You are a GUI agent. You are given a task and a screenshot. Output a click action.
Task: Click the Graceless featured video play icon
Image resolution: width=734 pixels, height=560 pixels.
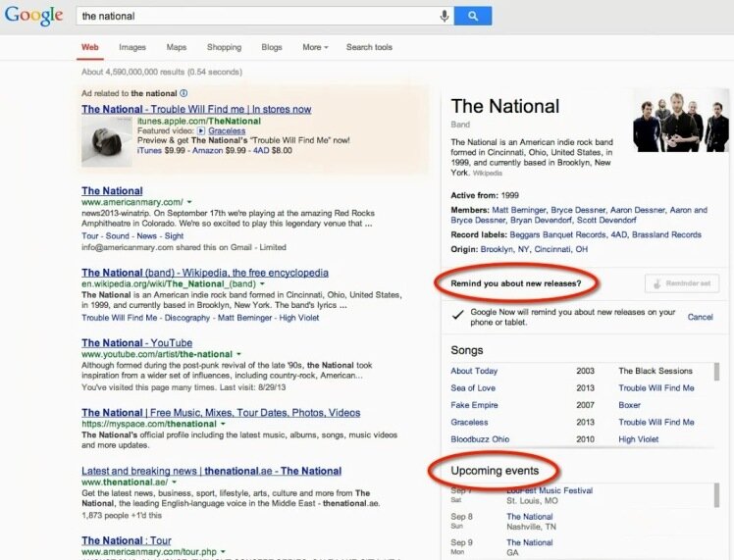tap(201, 130)
